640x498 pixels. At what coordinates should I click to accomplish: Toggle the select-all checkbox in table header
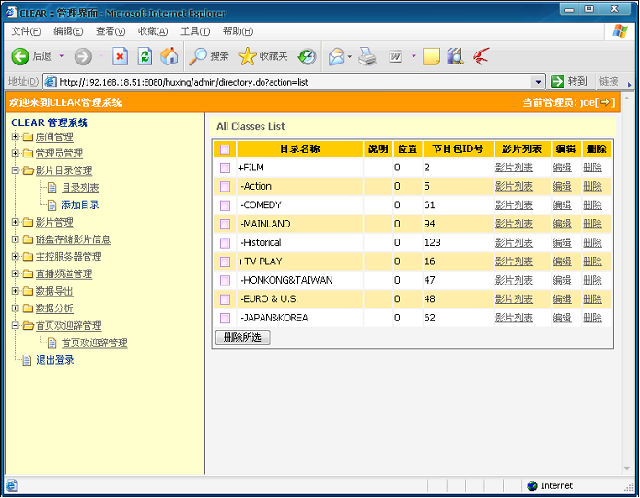[225, 150]
